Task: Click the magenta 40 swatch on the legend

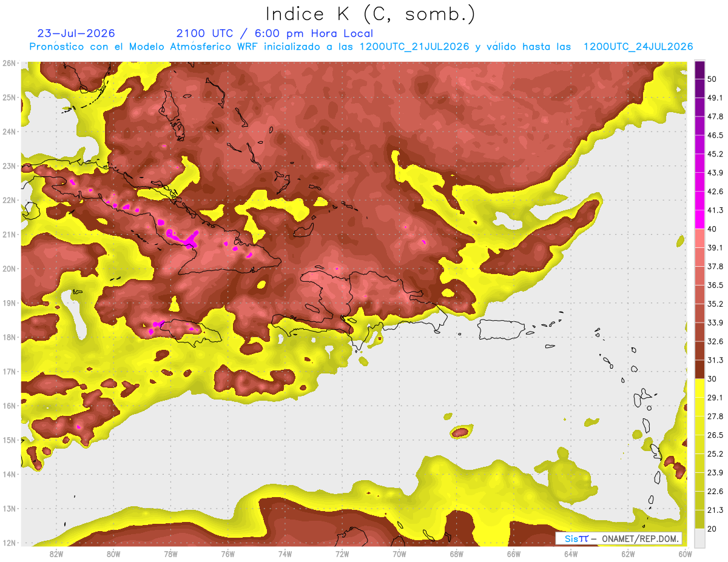Action: click(x=699, y=219)
